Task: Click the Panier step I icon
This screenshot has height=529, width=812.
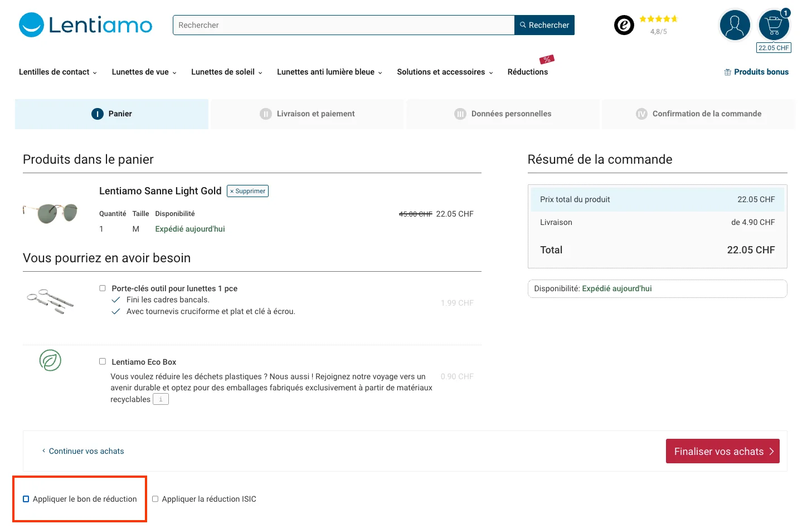Action: 97,114
